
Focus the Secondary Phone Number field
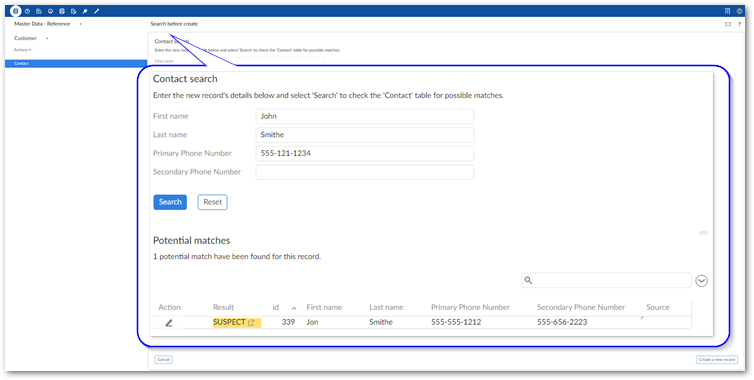tap(365, 172)
